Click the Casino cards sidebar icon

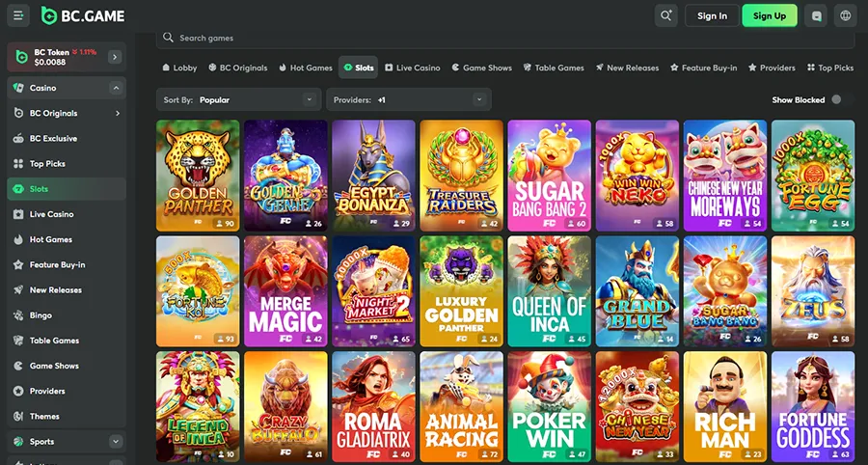coord(19,88)
